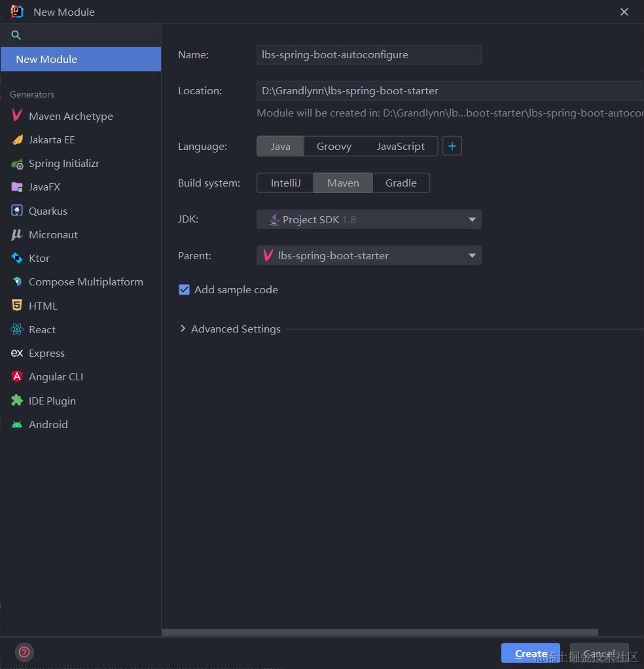Click the Ktor icon
Image resolution: width=644 pixels, height=669 pixels.
(17, 258)
